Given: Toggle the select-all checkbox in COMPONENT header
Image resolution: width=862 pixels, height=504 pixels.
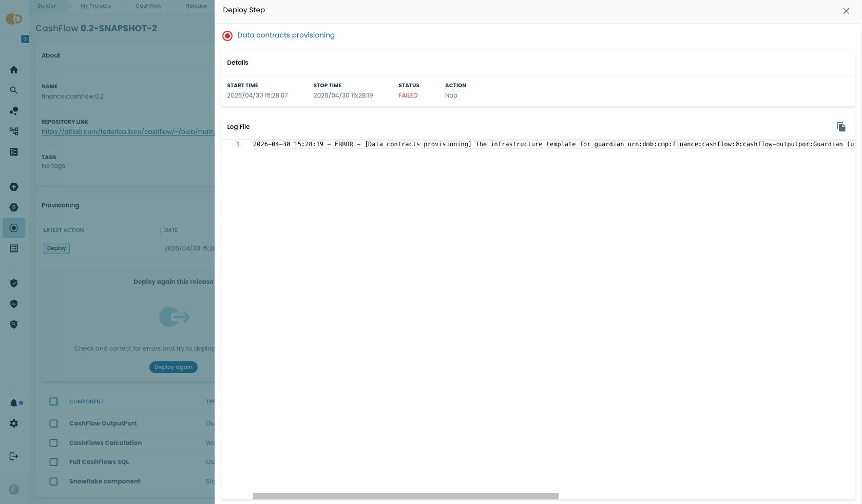Looking at the screenshot, I should (x=53, y=401).
